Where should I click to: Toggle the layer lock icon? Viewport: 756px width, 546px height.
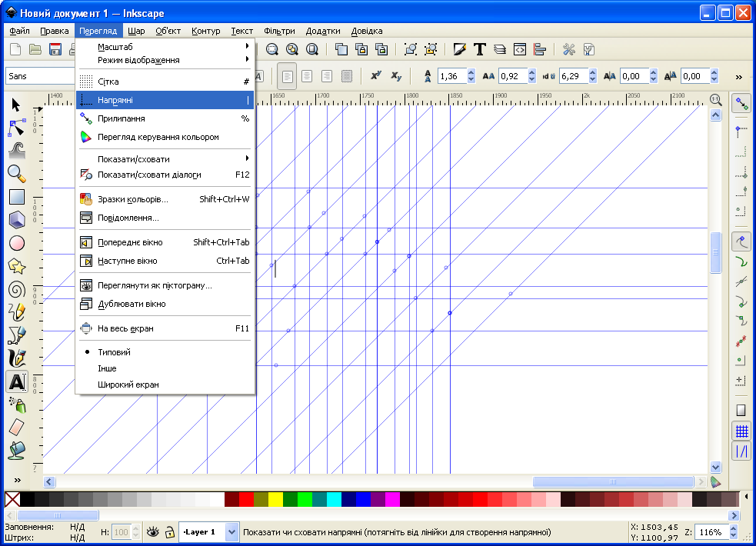coord(169,532)
